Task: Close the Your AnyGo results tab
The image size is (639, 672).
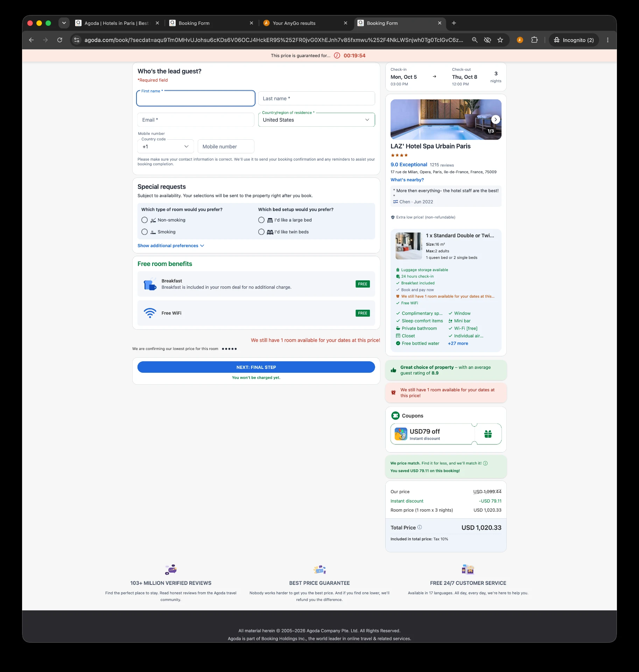Action: coord(345,23)
